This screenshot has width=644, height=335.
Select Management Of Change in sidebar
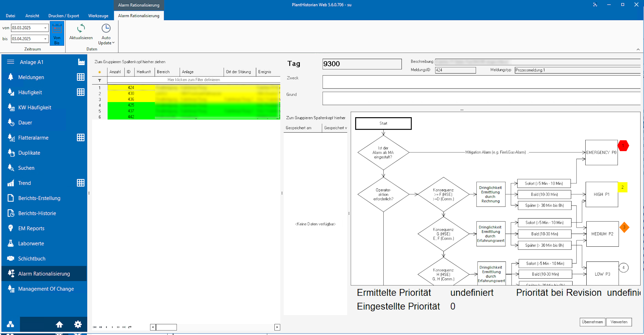46,289
